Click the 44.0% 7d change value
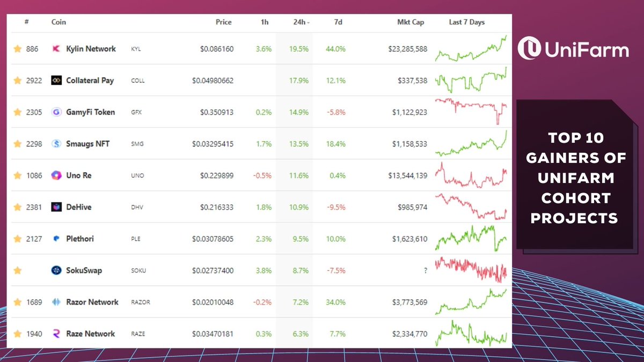Screen dimensions: 644x362 (x=335, y=49)
